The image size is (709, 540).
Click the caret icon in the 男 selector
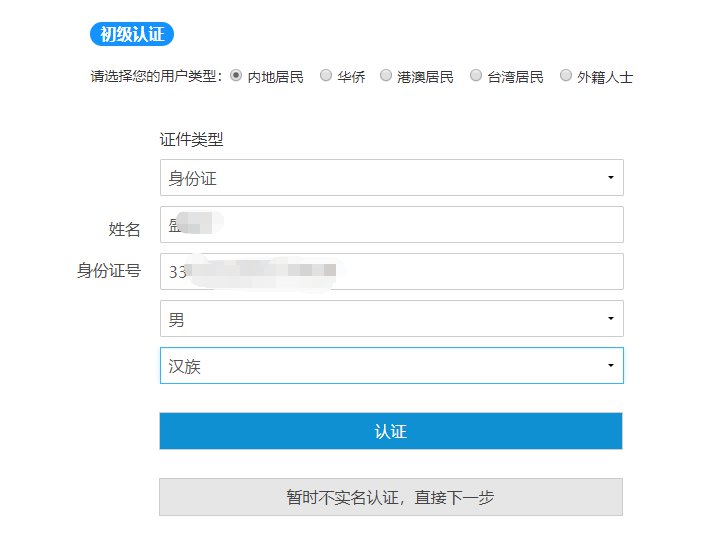pyautogui.click(x=610, y=319)
